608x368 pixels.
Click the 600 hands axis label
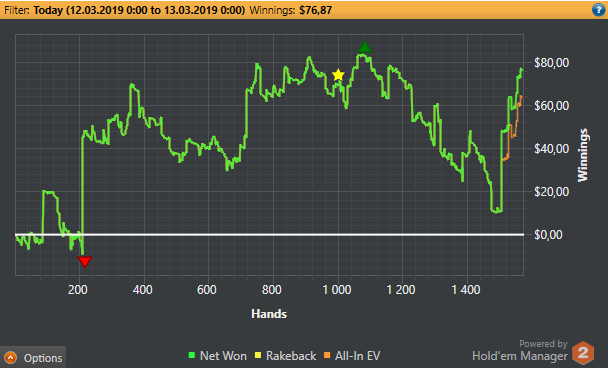pos(207,290)
